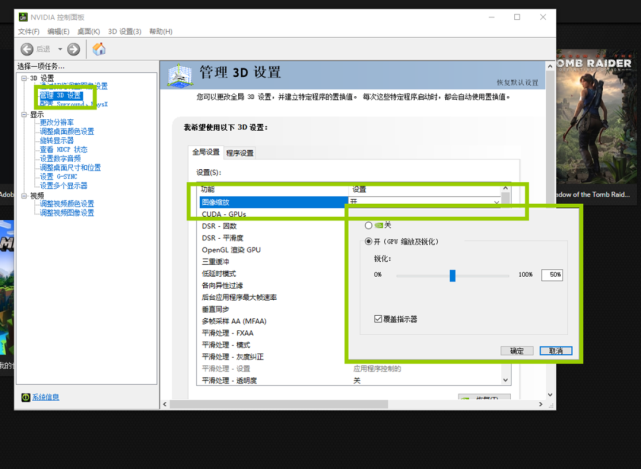Maximize the NVIDIA 控制面板 window
The image size is (641, 469).
tap(517, 17)
